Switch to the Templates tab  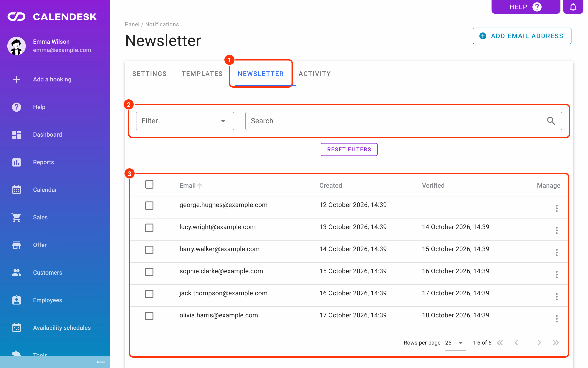click(x=202, y=74)
